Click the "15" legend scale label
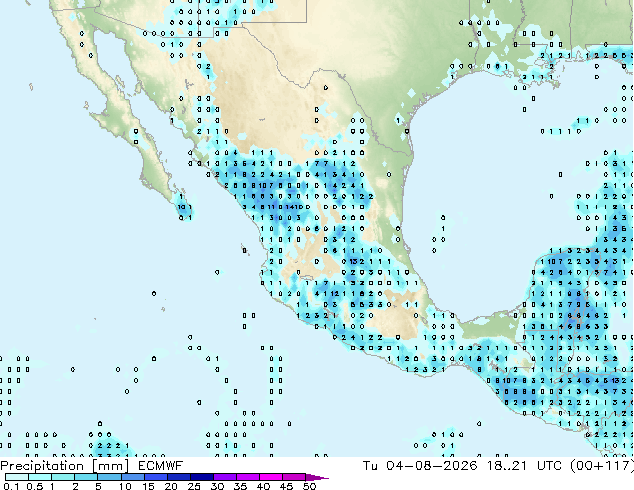 [148, 486]
